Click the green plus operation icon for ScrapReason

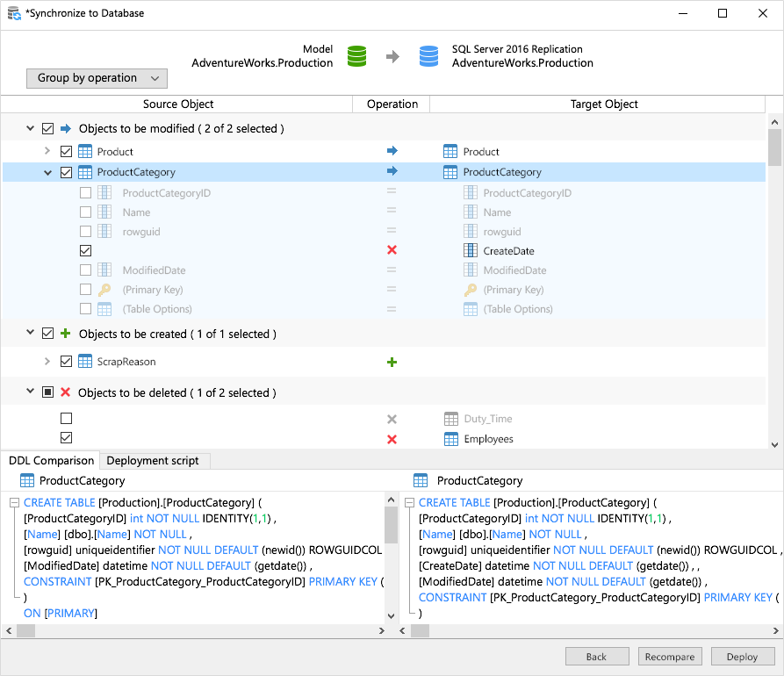point(392,362)
